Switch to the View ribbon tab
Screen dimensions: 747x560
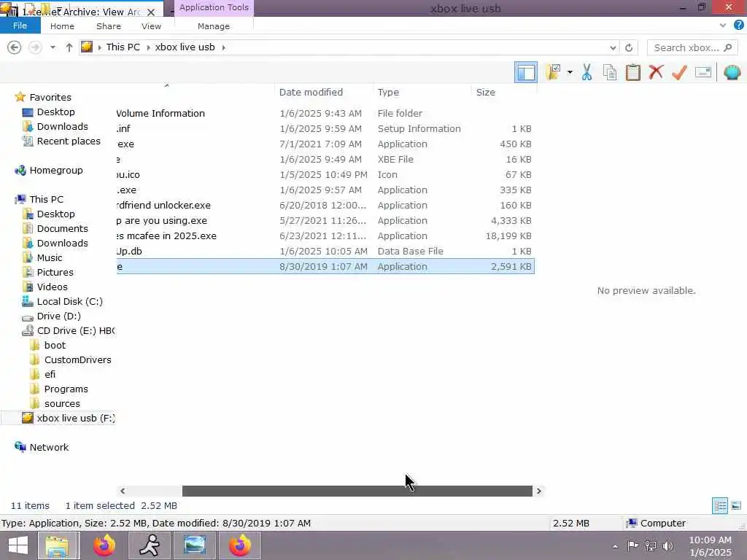(x=151, y=26)
